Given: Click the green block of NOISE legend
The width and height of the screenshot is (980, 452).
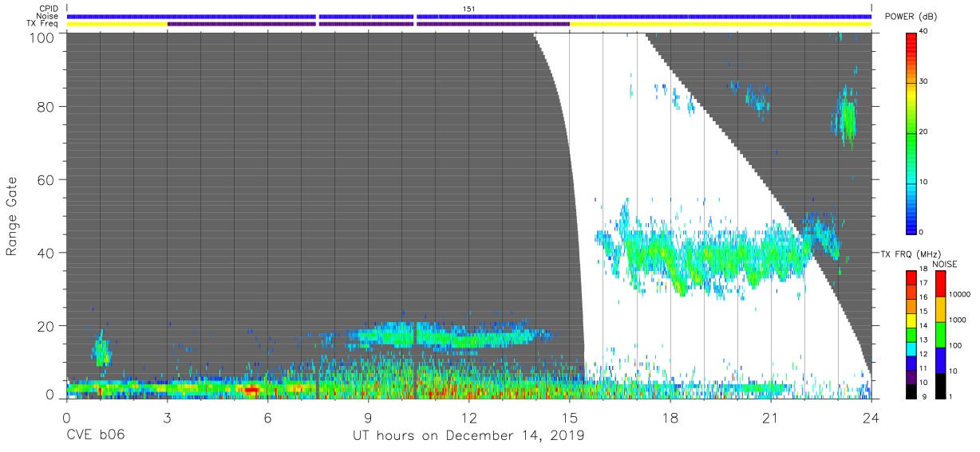Looking at the screenshot, I should 941,335.
